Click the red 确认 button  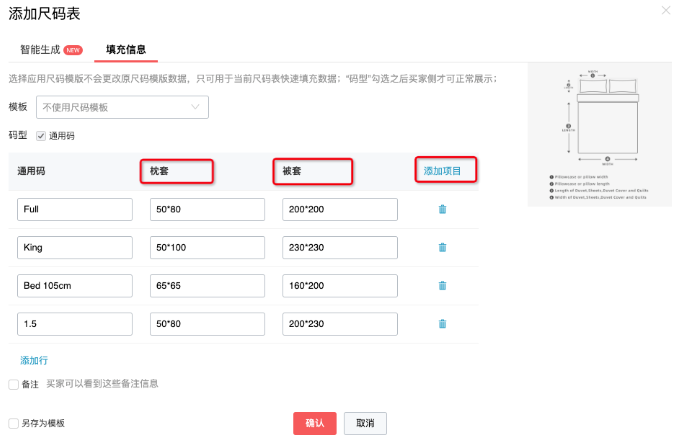coord(314,423)
